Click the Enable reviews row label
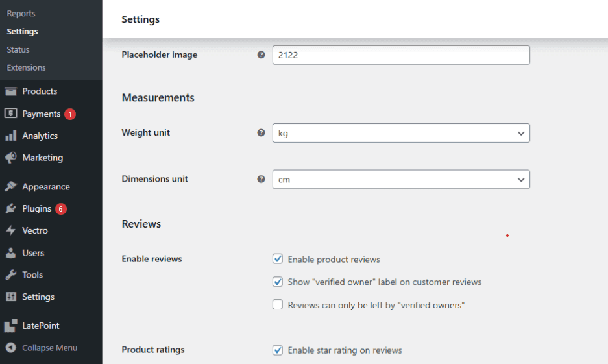 click(x=152, y=258)
